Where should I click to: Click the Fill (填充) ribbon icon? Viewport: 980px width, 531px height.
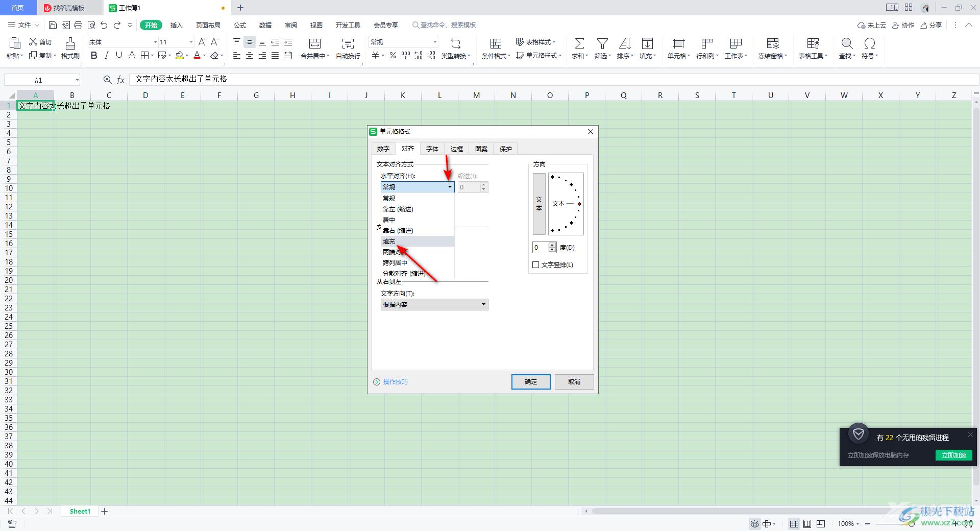(647, 43)
